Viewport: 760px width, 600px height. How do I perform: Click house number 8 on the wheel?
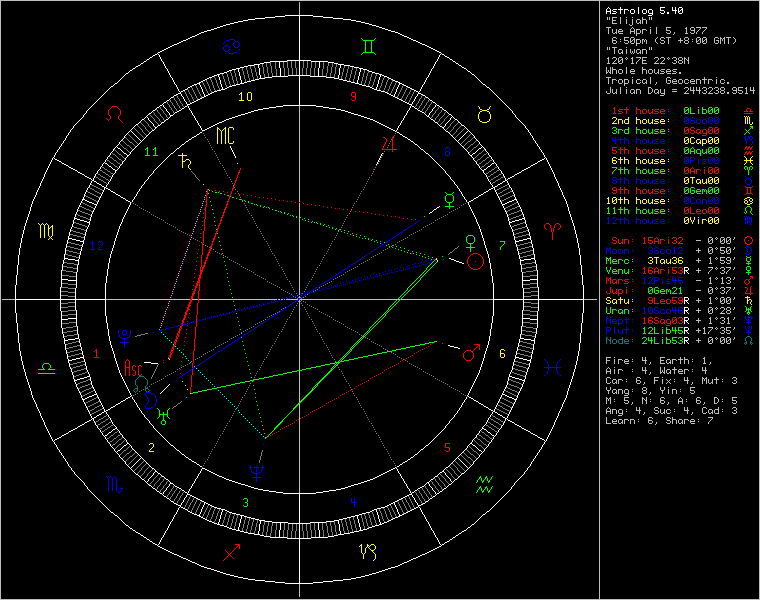[x=447, y=152]
